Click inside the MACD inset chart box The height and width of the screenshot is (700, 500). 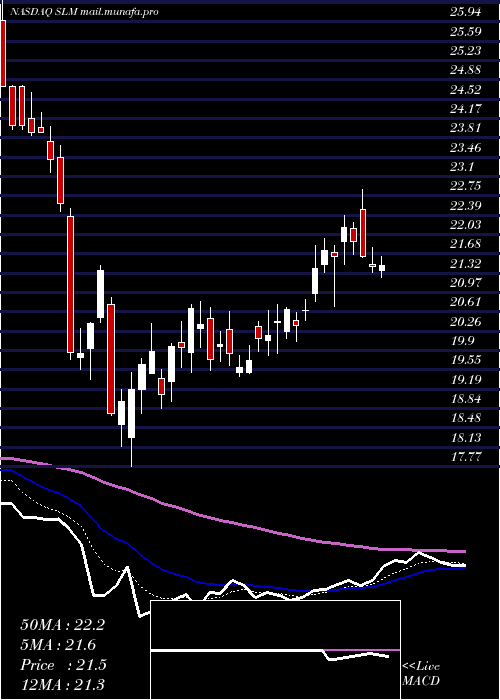275,650
